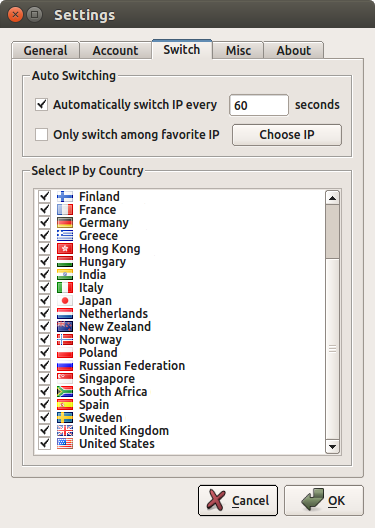Uncheck the Finland country checkbox
The height and width of the screenshot is (528, 375).
click(x=45, y=197)
